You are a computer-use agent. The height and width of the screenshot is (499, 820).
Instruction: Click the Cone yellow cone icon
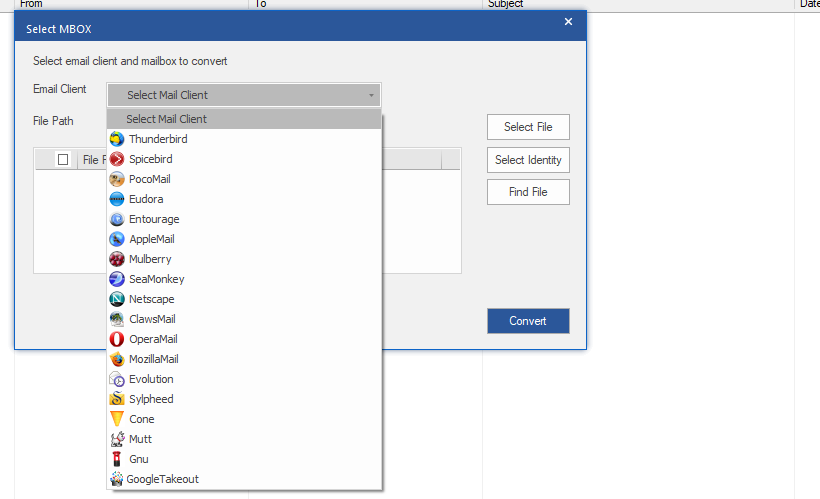coord(117,419)
